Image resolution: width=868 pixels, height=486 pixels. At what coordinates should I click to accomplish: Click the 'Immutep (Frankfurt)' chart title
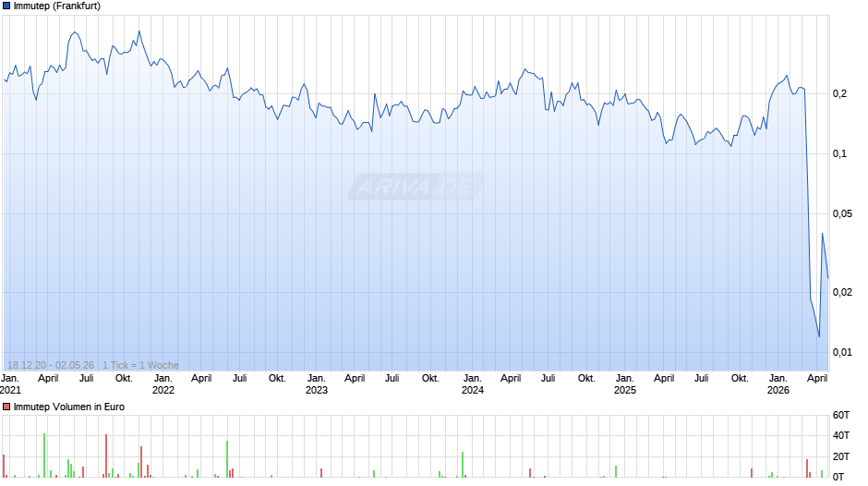coord(57,6)
